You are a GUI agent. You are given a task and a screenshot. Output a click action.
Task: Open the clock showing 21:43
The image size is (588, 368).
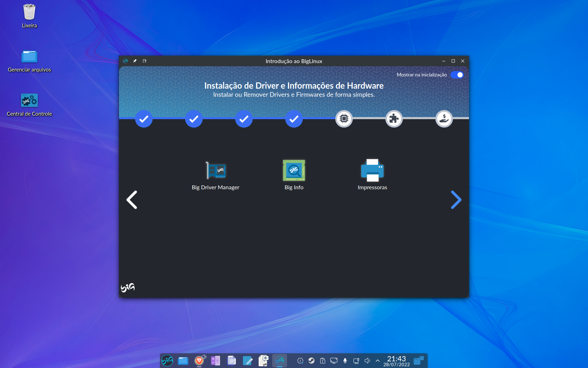pos(397,361)
